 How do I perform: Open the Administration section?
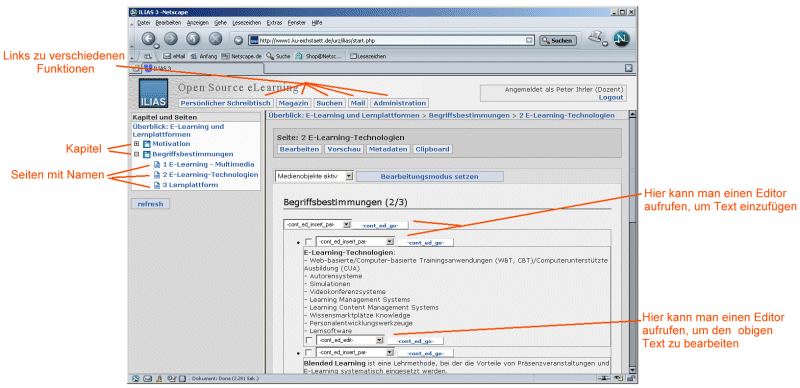pos(399,103)
